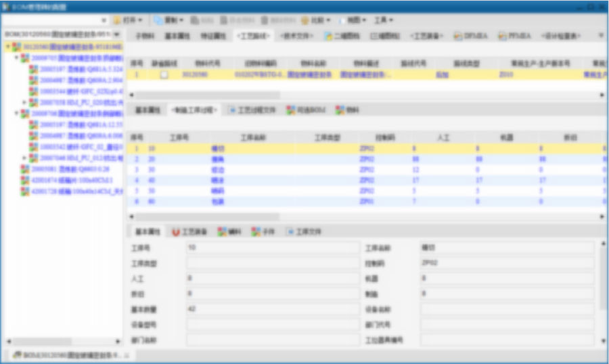Open the <工艺装备> top tab
Image resolution: width=609 pixels, height=364 pixels.
426,36
